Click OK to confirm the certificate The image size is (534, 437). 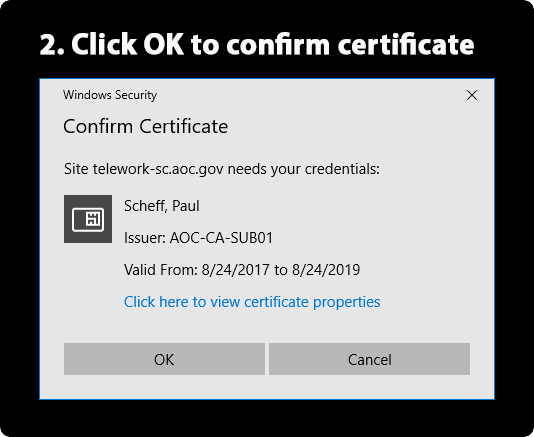164,359
